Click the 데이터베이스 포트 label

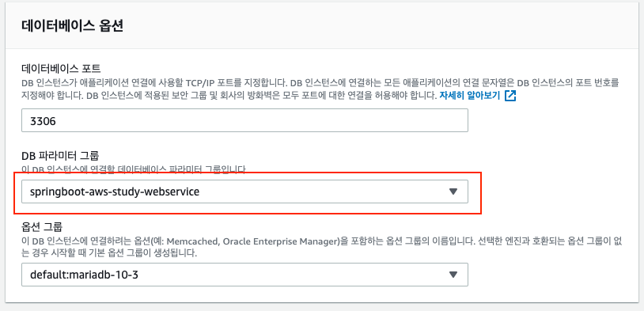[x=61, y=68]
